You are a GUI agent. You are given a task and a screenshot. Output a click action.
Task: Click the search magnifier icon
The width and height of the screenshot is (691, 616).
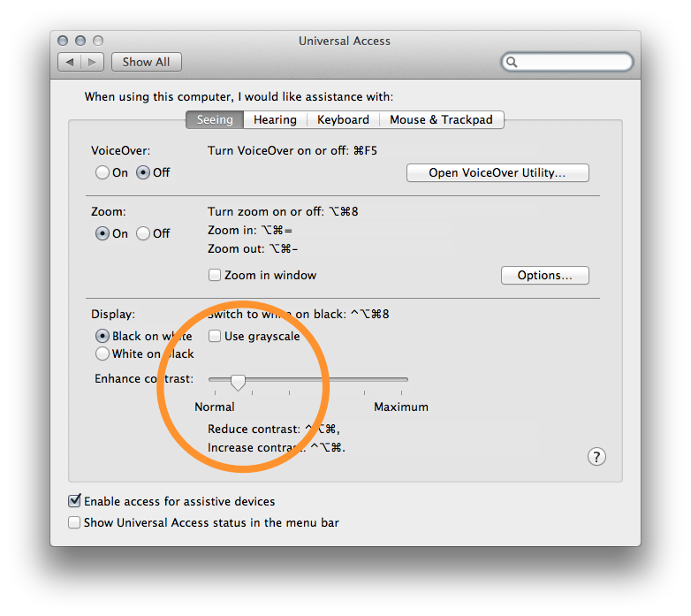[513, 62]
